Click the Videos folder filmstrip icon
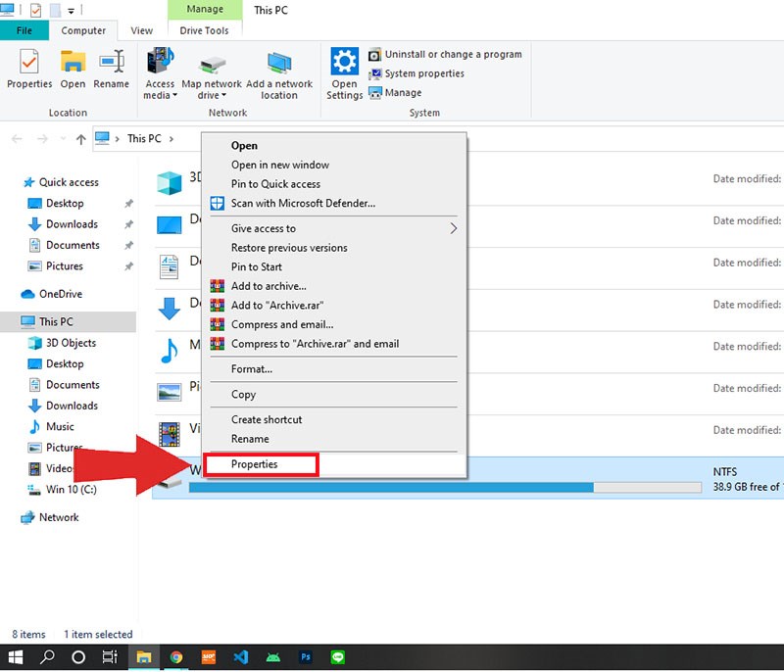The image size is (784, 672). [x=170, y=434]
